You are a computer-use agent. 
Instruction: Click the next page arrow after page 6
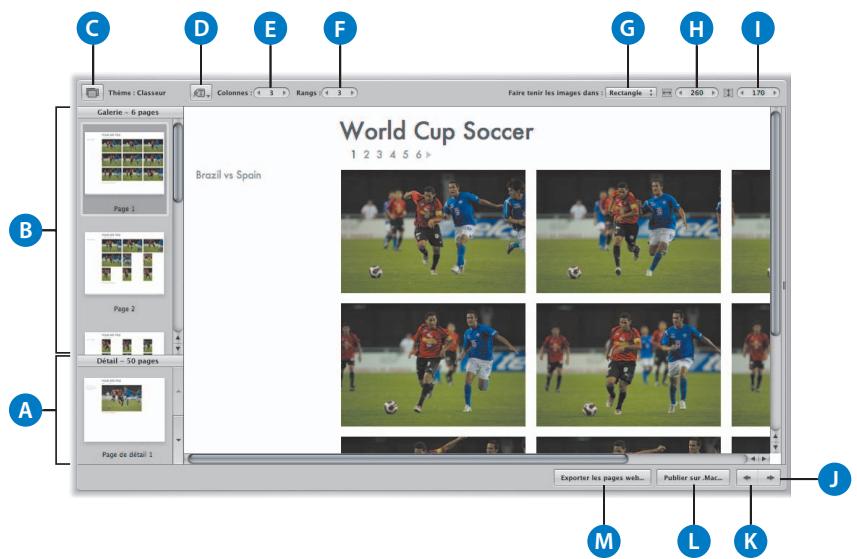point(428,155)
